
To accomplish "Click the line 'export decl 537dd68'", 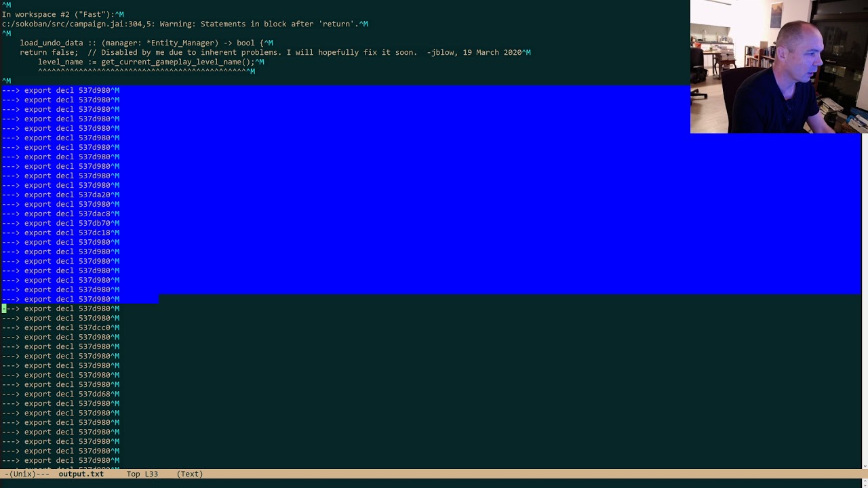I will (x=60, y=394).
